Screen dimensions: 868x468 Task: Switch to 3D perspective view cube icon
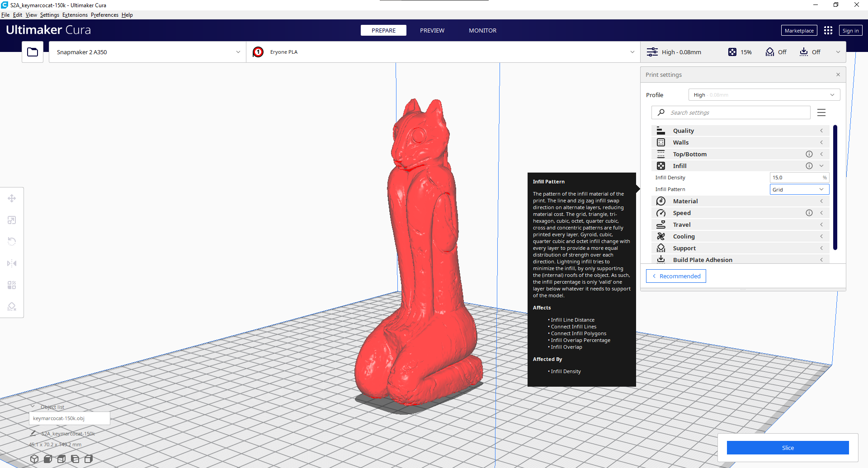coord(34,459)
